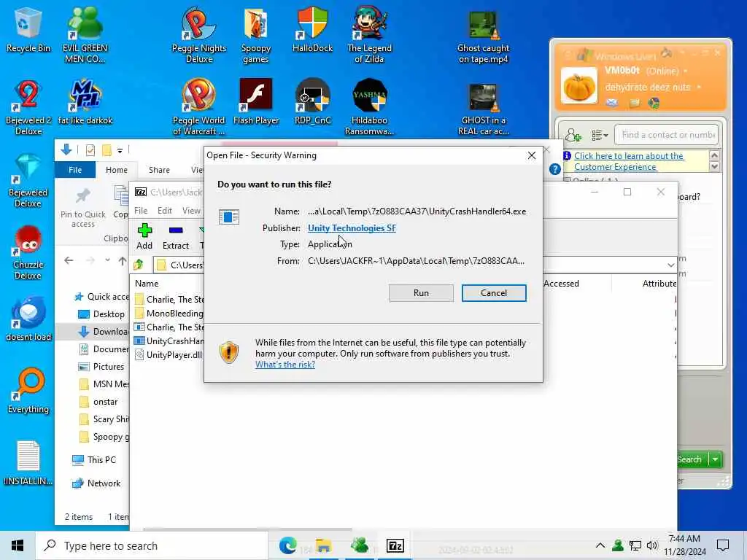Image resolution: width=747 pixels, height=560 pixels.
Task: Select Desktop in Explorer navigation pane
Action: (101, 314)
